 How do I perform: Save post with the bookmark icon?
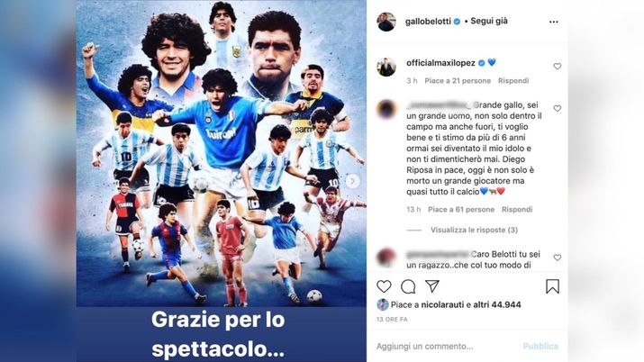point(552,286)
